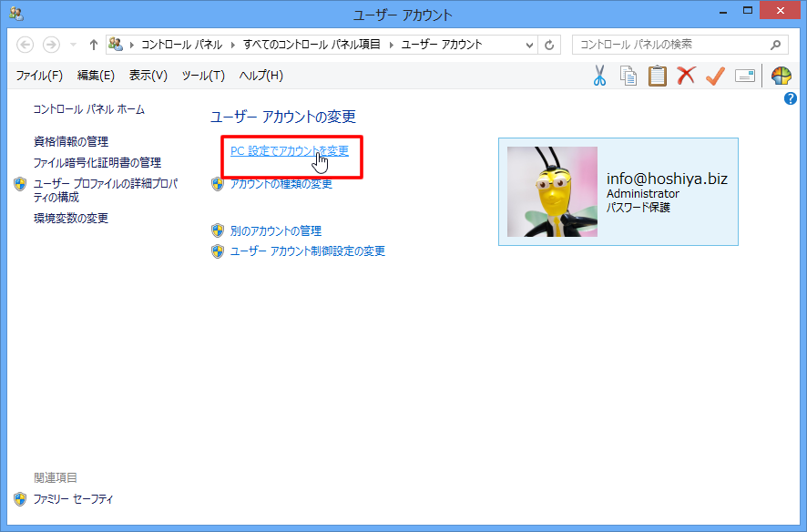This screenshot has height=532, width=807.
Task: Open コントロール パネル ホーム
Action: click(x=89, y=109)
